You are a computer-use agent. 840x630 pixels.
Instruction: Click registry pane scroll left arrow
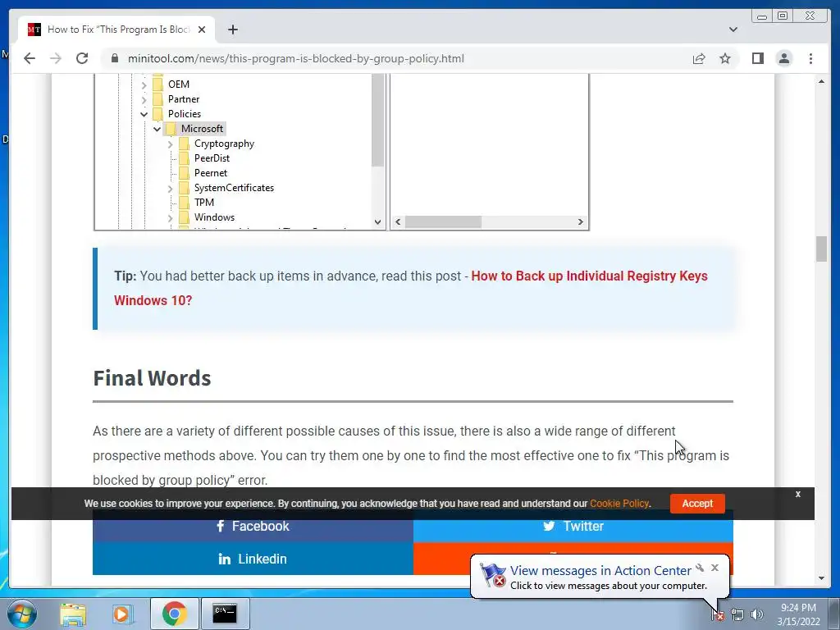[x=398, y=221]
